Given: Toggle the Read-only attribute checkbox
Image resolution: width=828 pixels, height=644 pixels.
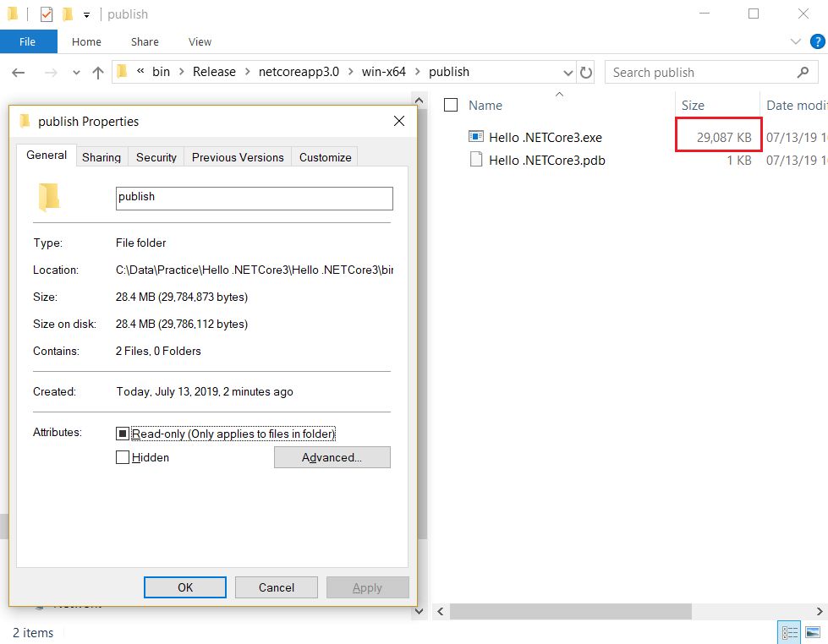Looking at the screenshot, I should [123, 434].
